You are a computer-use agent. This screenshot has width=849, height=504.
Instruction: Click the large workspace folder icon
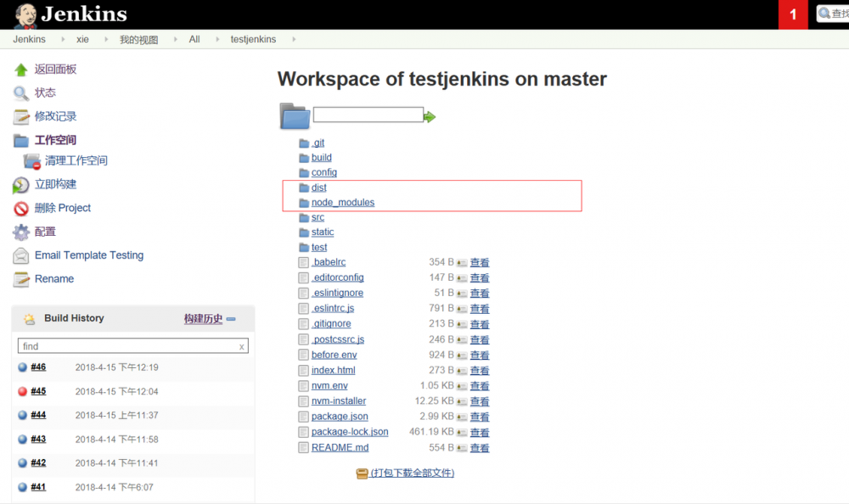[x=294, y=116]
